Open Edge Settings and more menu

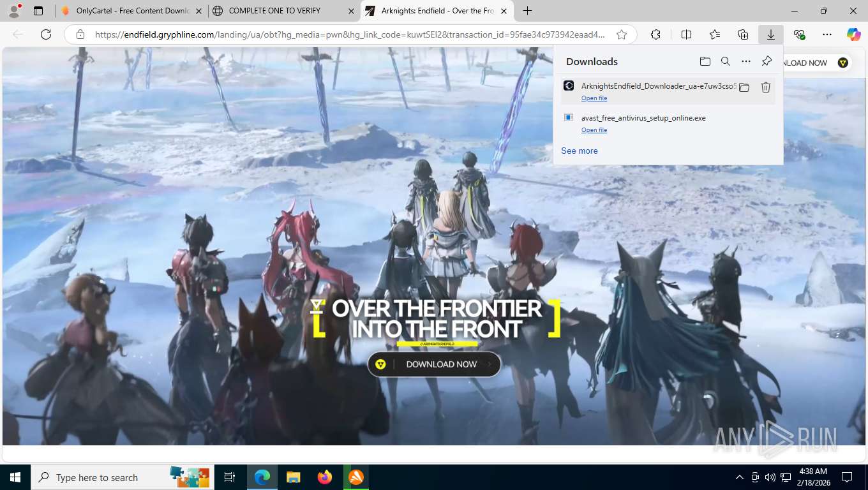point(827,34)
